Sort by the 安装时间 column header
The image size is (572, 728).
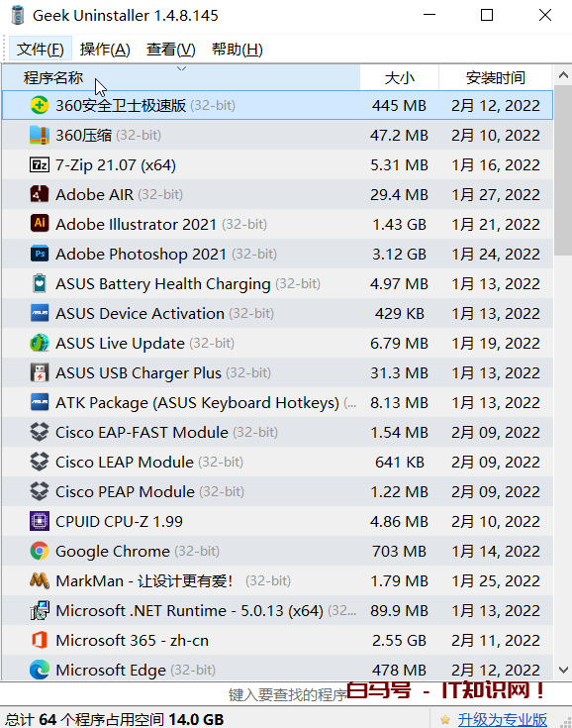tap(496, 77)
